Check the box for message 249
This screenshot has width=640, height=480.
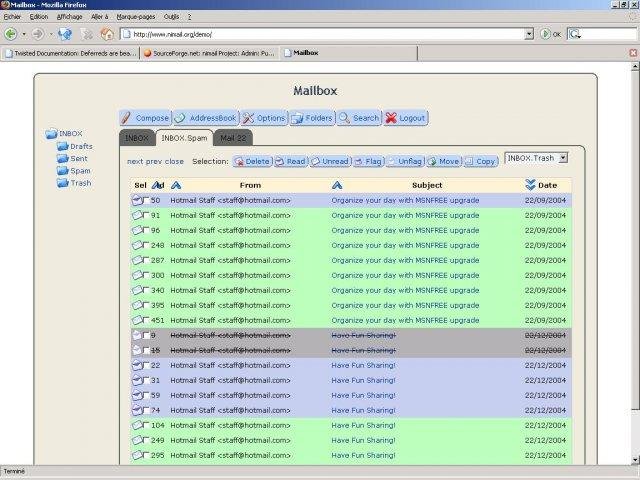(147, 440)
